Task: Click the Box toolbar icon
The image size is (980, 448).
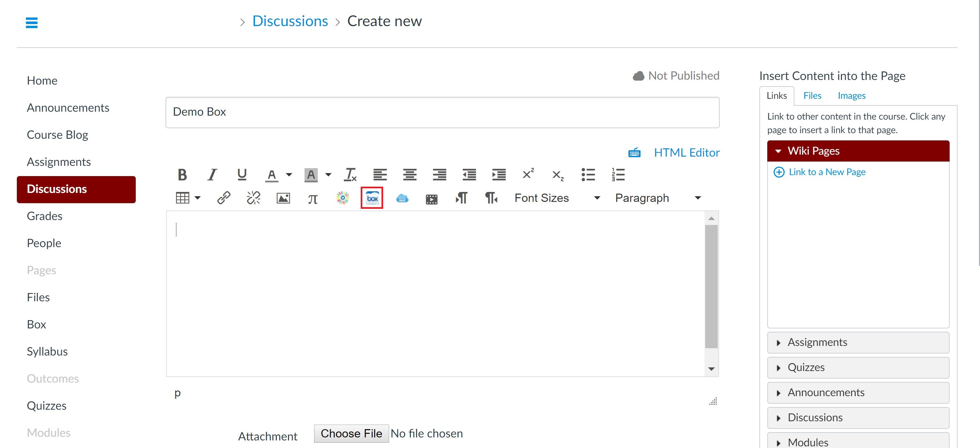Action: pyautogui.click(x=372, y=198)
